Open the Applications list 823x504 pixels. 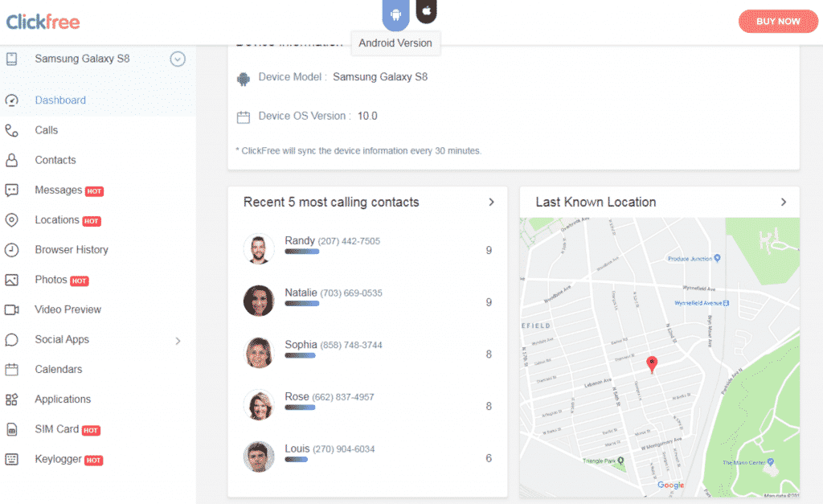click(x=63, y=399)
